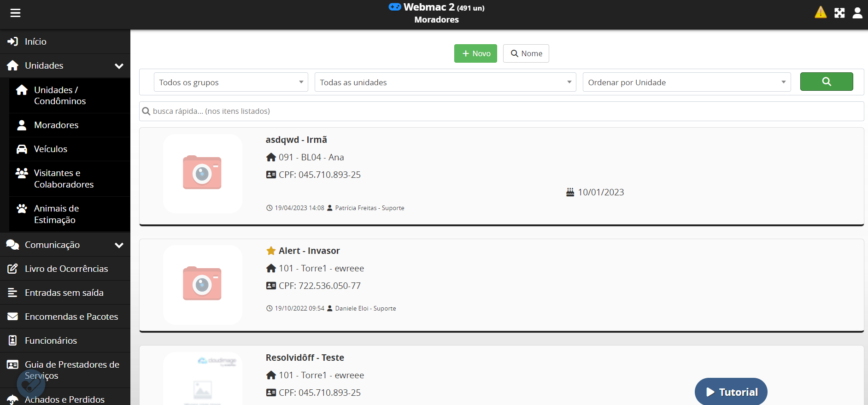868x405 pixels.
Task: Open Livro de Ocorrências menu item
Action: 66,269
